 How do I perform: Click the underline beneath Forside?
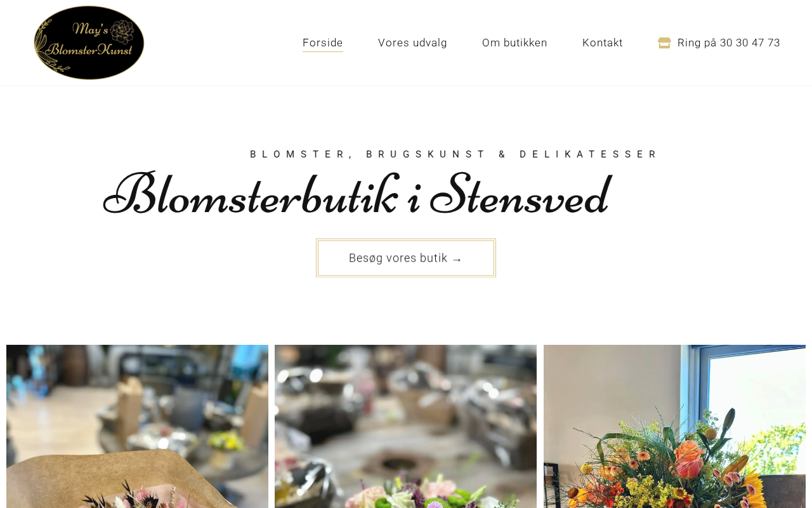pos(323,51)
